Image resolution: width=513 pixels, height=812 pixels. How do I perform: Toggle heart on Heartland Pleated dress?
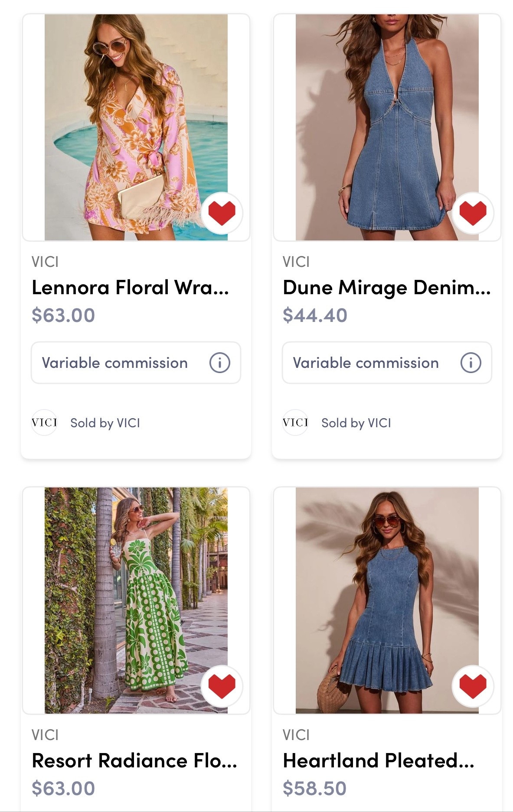(x=473, y=686)
